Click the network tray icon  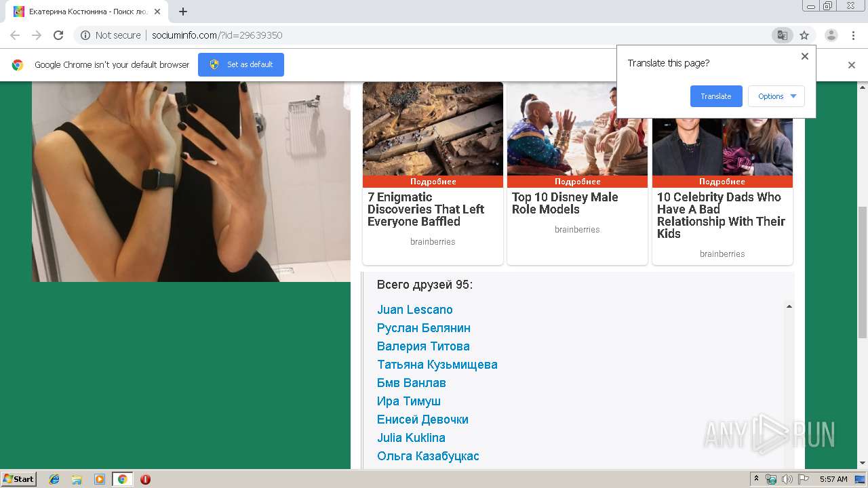[x=771, y=479]
